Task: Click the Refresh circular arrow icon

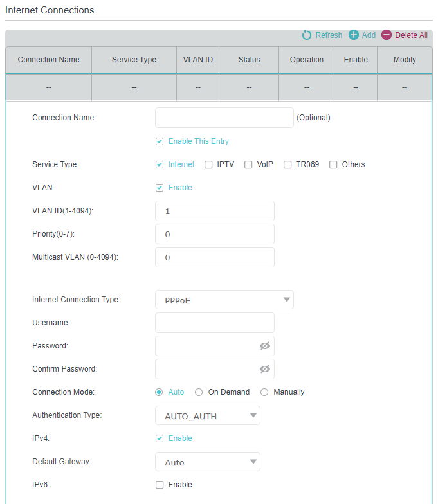Action: point(306,35)
